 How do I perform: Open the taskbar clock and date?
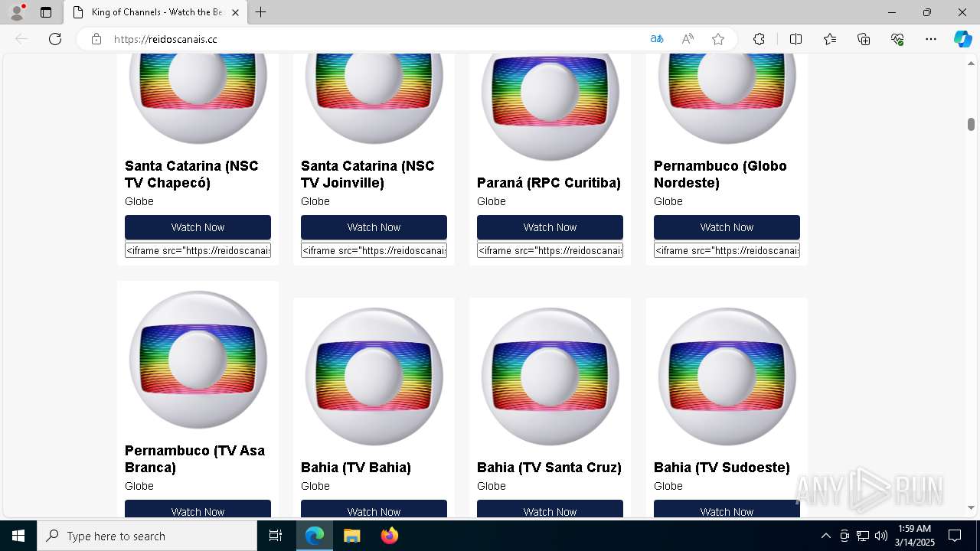coord(914,536)
